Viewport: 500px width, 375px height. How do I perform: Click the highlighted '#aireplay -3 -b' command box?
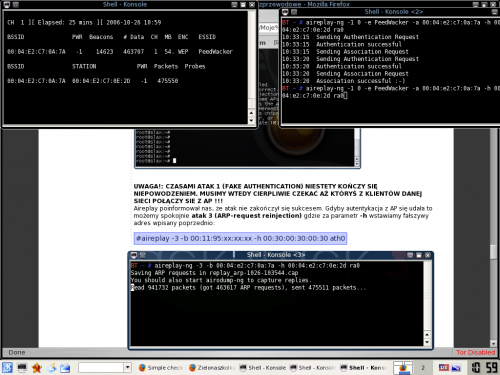point(240,238)
